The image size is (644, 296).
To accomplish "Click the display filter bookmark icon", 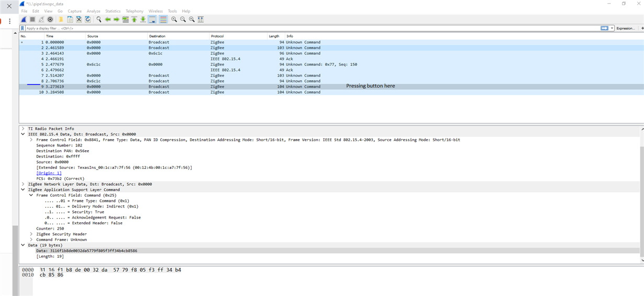I will [23, 28].
